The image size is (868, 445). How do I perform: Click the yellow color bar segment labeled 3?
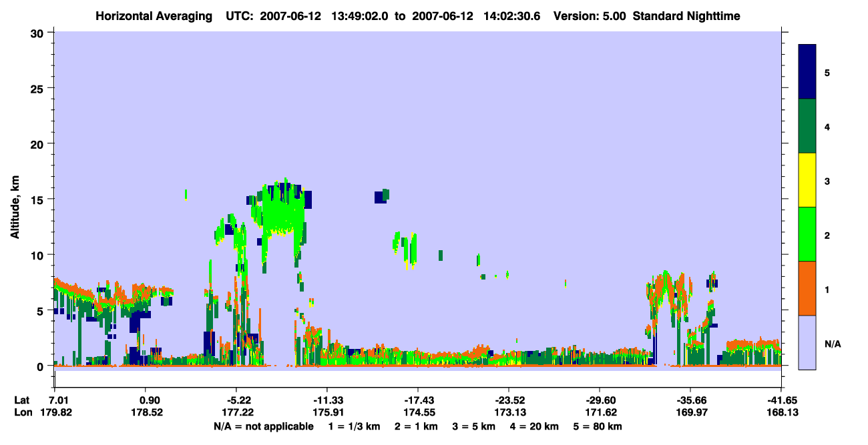click(807, 180)
